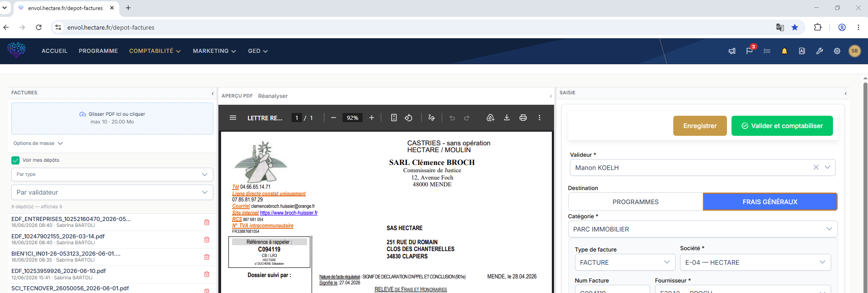Reload the browser page
Image resolution: width=868 pixels, height=293 pixels.
[x=39, y=27]
